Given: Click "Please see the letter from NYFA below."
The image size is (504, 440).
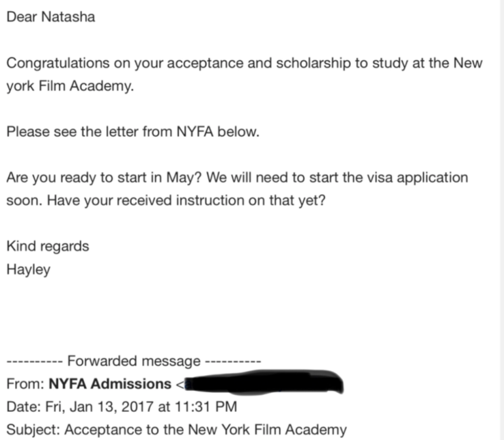Looking at the screenshot, I should pyautogui.click(x=133, y=132).
